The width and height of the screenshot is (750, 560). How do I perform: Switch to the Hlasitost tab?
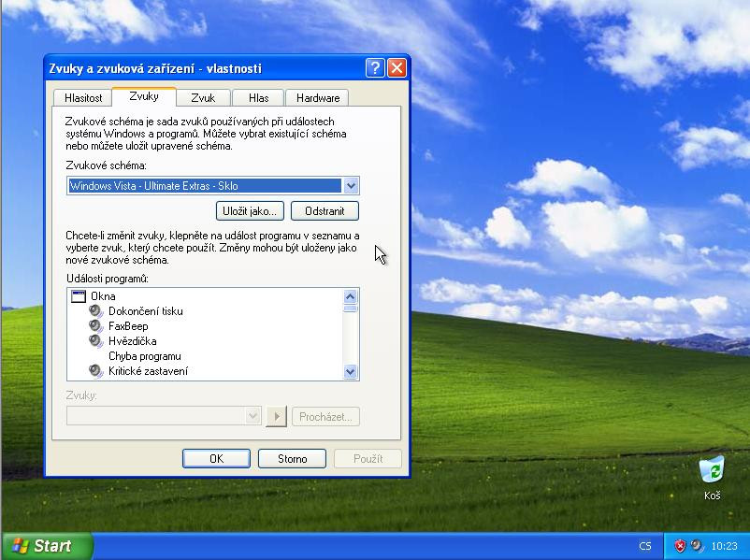coord(83,98)
